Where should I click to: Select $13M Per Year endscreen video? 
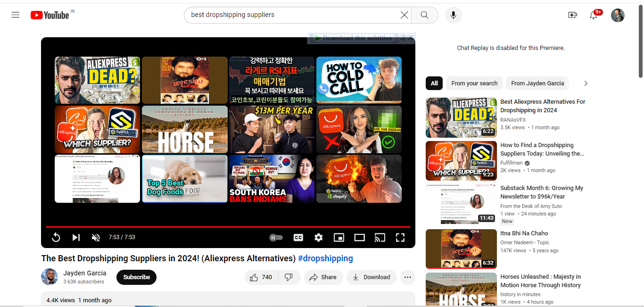[272, 130]
